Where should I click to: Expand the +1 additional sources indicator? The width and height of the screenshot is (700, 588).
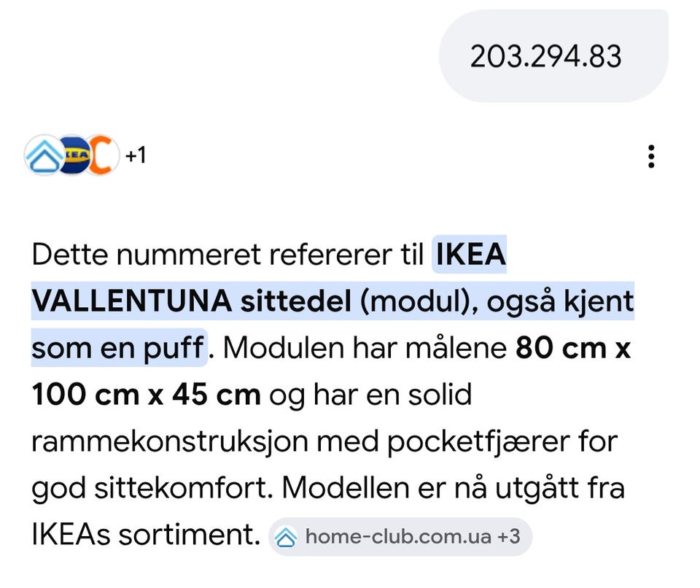pyautogui.click(x=136, y=155)
